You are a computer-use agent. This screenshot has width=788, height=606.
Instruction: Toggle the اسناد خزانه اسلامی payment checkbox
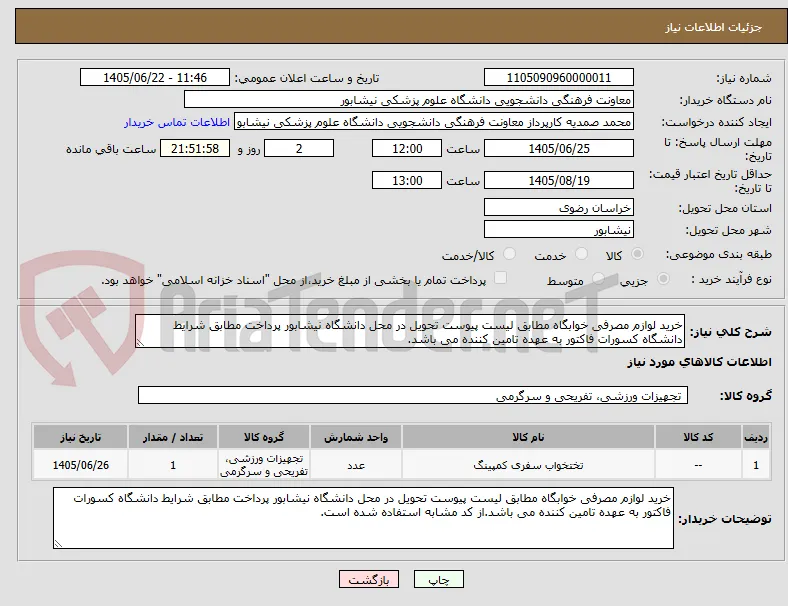[x=500, y=278]
